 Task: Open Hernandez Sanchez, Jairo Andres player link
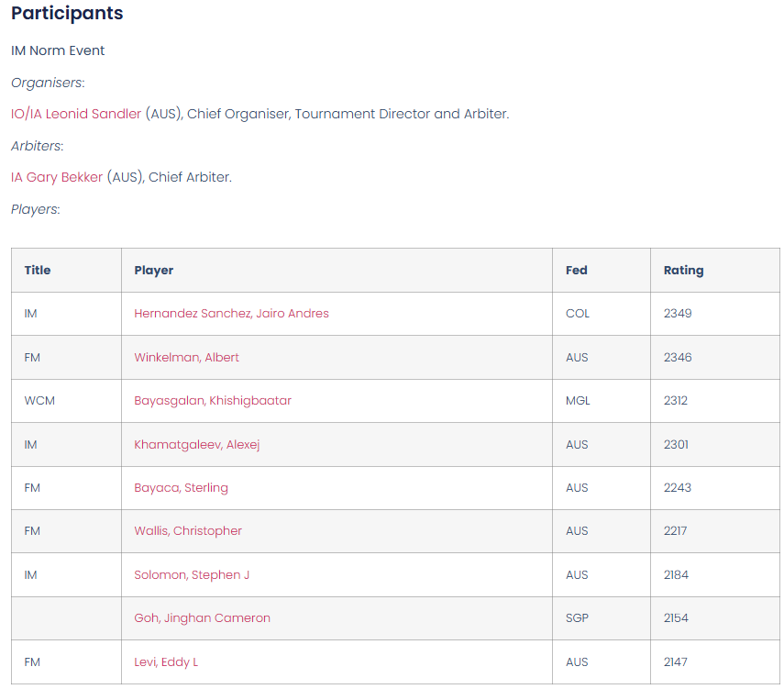tap(231, 313)
